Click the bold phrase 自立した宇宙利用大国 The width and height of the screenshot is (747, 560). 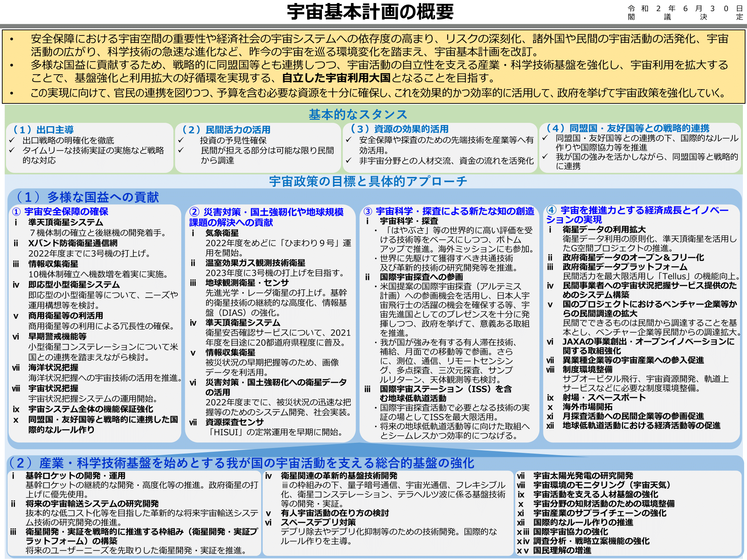point(336,78)
